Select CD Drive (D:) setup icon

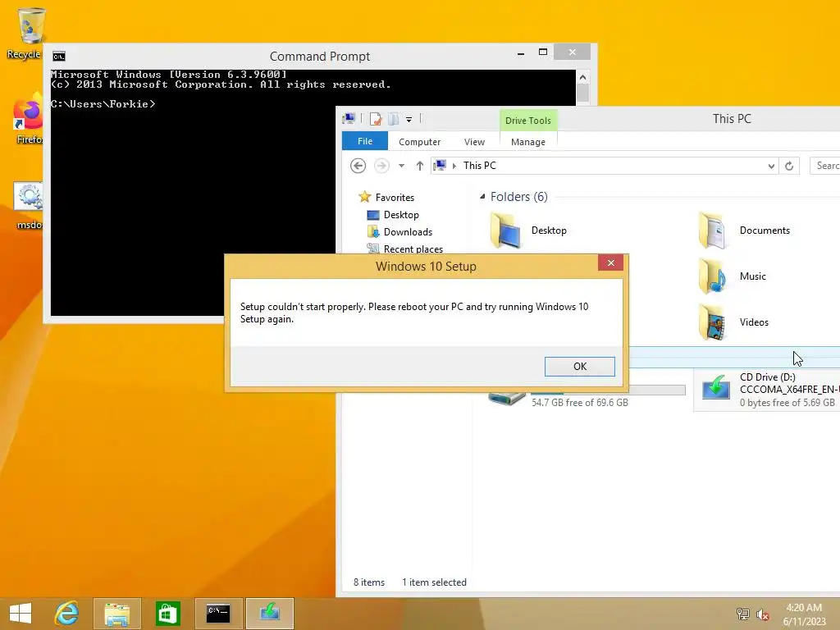click(715, 388)
